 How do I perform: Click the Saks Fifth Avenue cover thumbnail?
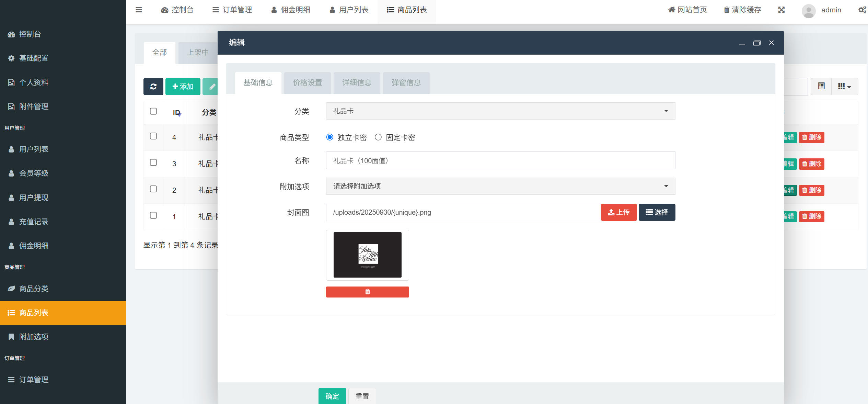[367, 255]
